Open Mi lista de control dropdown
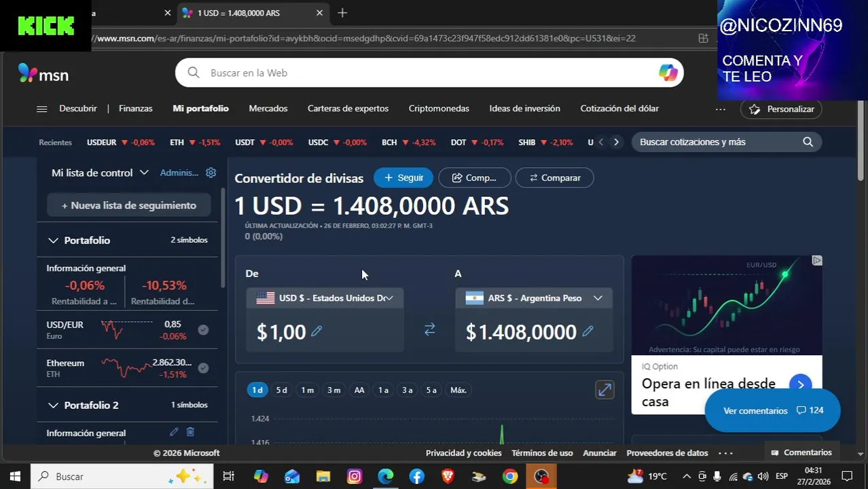868x489 pixels. tap(100, 173)
